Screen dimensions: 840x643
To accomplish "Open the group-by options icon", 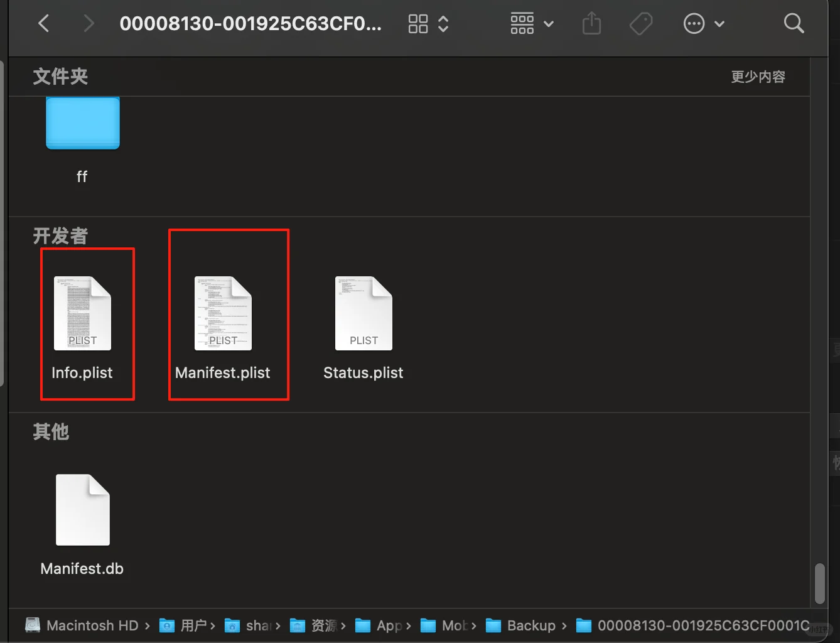I will pyautogui.click(x=522, y=24).
